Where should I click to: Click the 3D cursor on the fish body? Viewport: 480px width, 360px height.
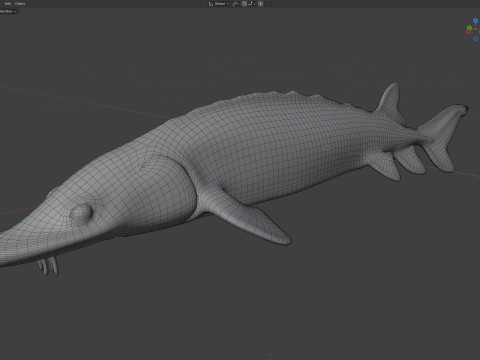[x=327, y=147]
